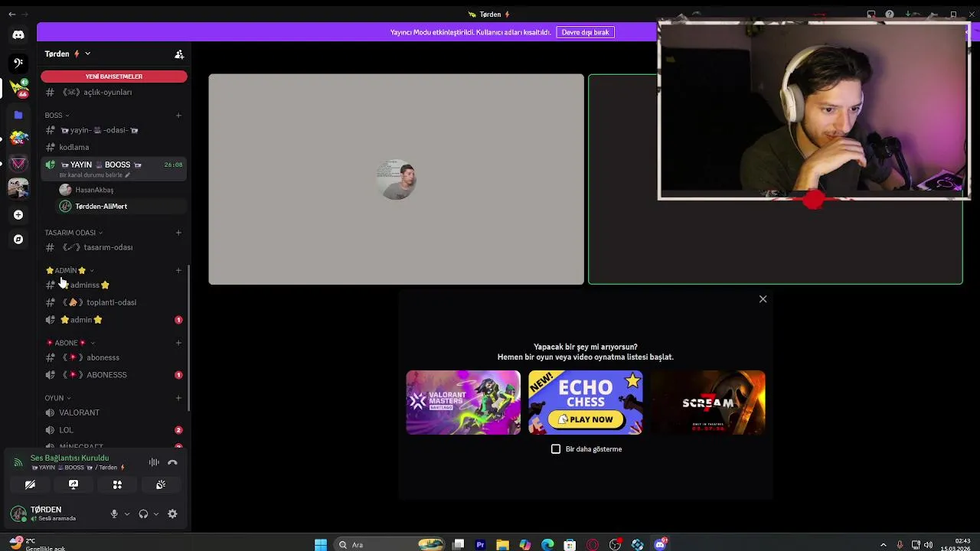Add a channel to the OYUN category
This screenshot has height=551, width=980.
179,398
